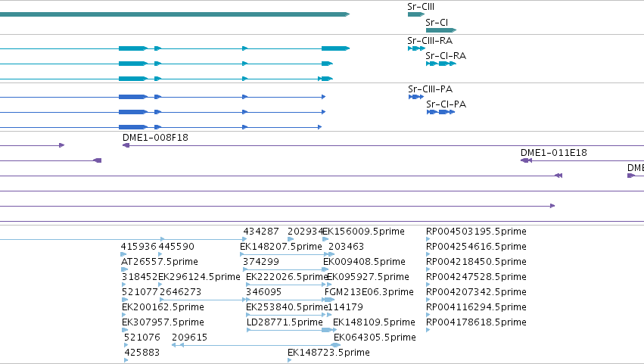Click the Sr-CI-RA transcript label
This screenshot has width=644, height=364.
446,56
